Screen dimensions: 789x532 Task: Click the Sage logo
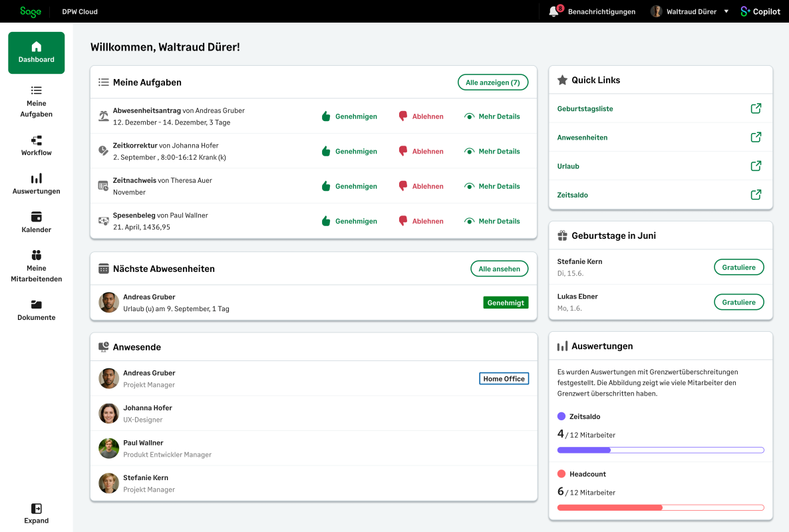coord(31,11)
